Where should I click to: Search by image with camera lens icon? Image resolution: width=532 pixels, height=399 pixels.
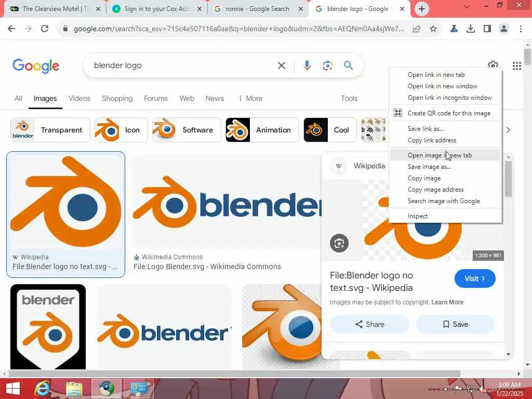coord(327,65)
